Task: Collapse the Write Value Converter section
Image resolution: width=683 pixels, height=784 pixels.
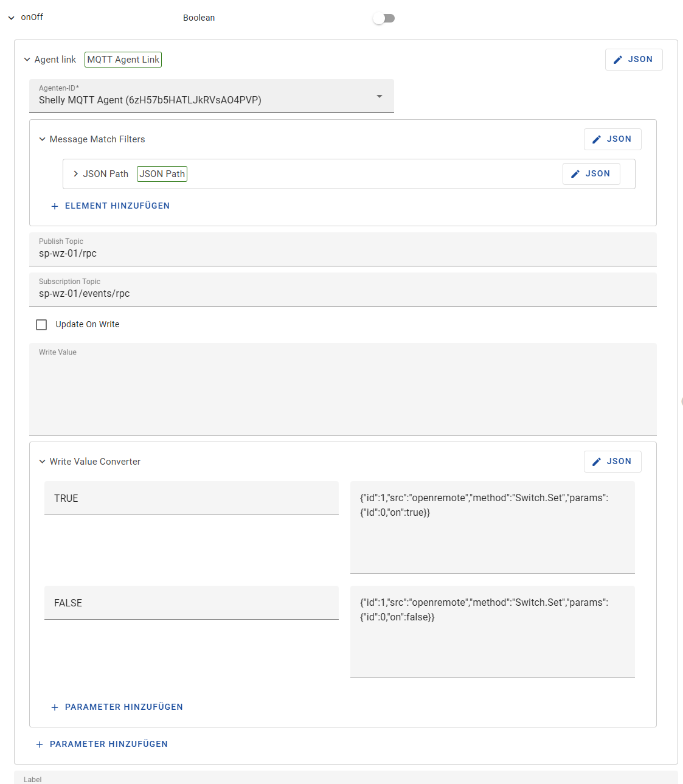Action: [42, 462]
